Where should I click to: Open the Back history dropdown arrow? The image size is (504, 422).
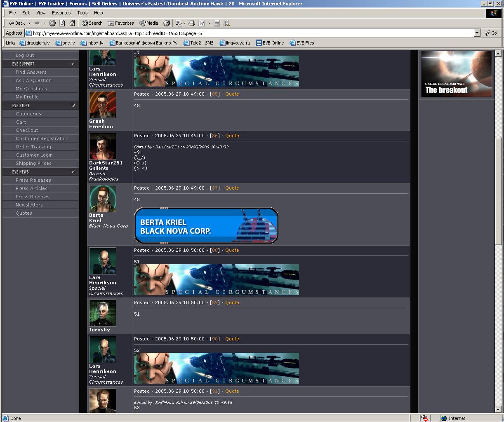tap(29, 23)
